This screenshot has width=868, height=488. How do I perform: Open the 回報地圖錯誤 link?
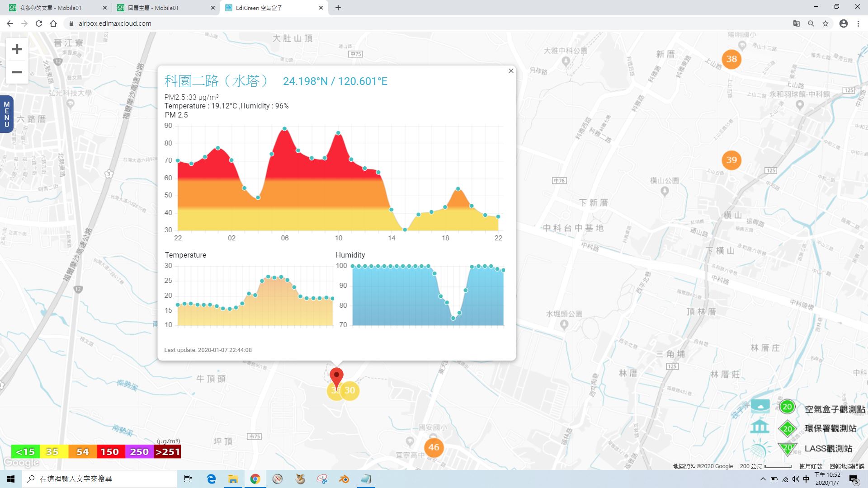click(846, 466)
